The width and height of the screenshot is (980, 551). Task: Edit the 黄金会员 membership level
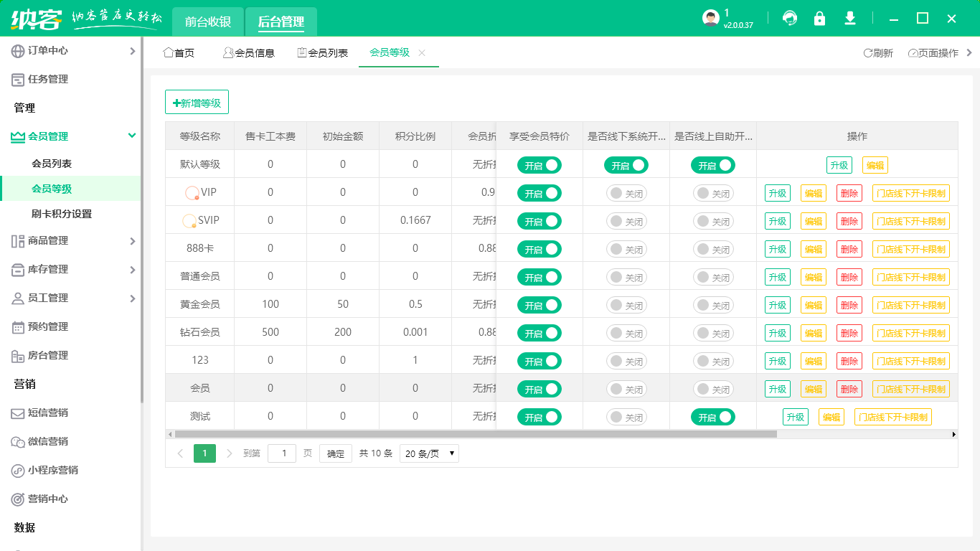coord(813,304)
